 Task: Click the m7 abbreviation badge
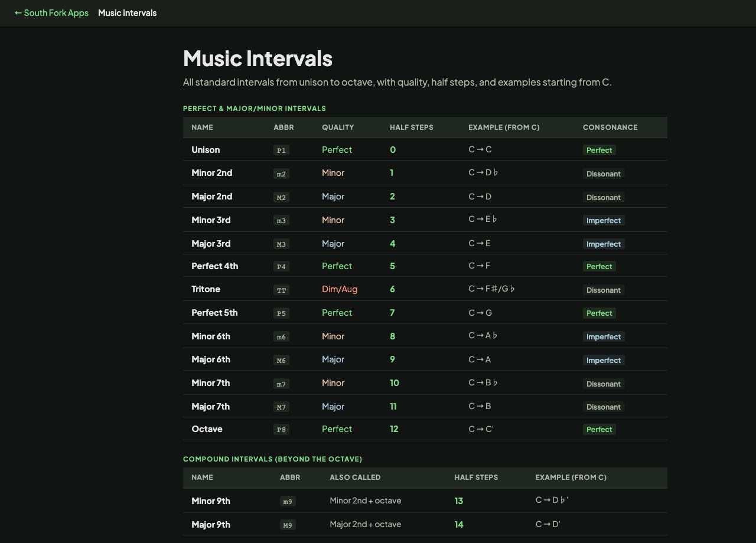pos(281,384)
